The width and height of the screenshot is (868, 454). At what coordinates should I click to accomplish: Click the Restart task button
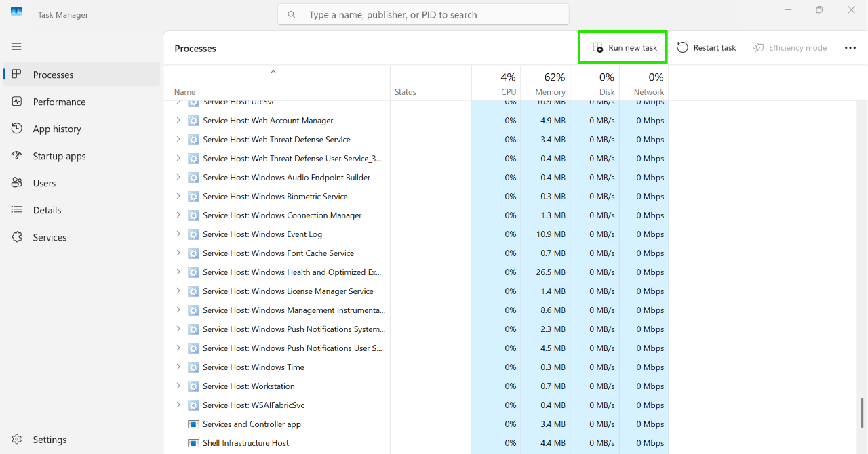pos(707,48)
